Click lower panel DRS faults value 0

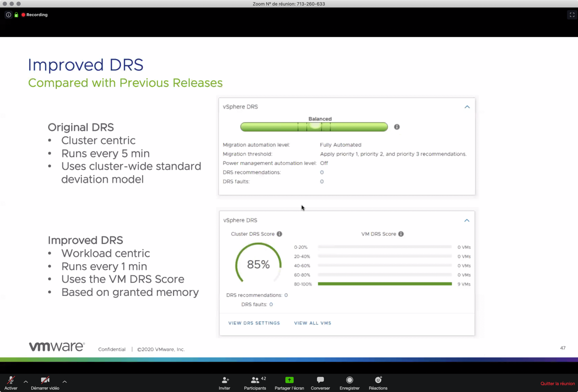point(271,304)
